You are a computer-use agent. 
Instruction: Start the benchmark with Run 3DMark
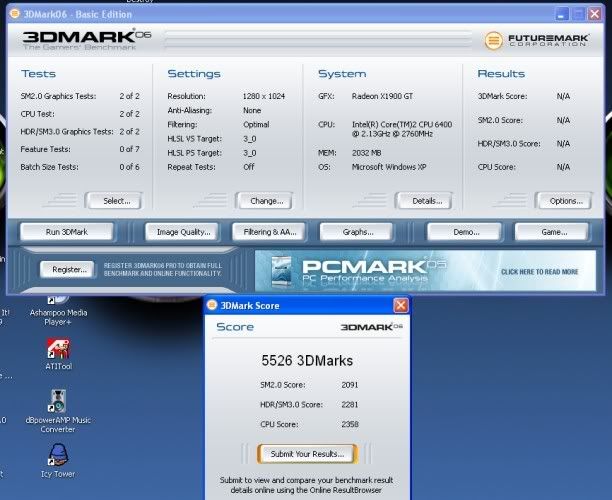pos(67,232)
